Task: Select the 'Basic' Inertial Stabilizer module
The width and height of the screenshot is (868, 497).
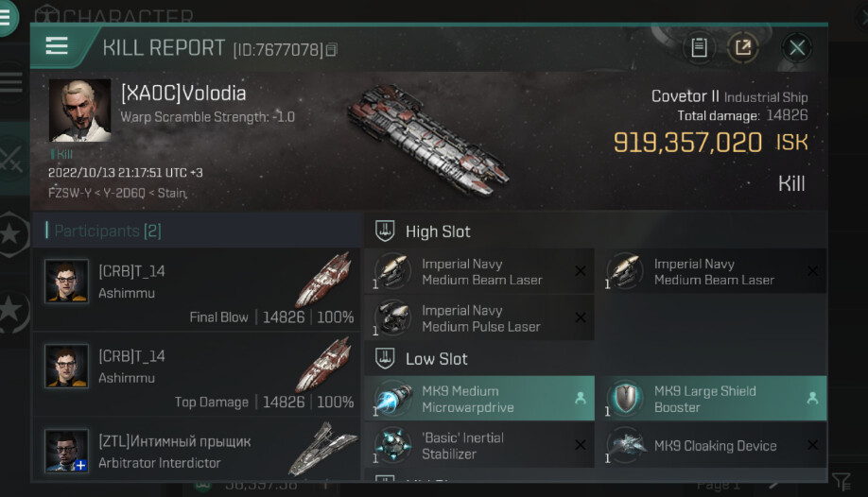Action: pyautogui.click(x=479, y=445)
